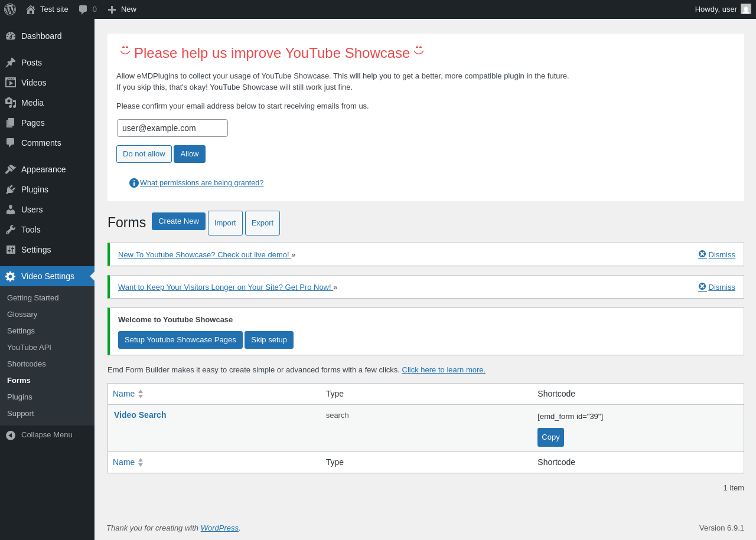Screen dimensions: 756x540
Task: Open Plugins under Video Settings
Action: click(x=19, y=397)
